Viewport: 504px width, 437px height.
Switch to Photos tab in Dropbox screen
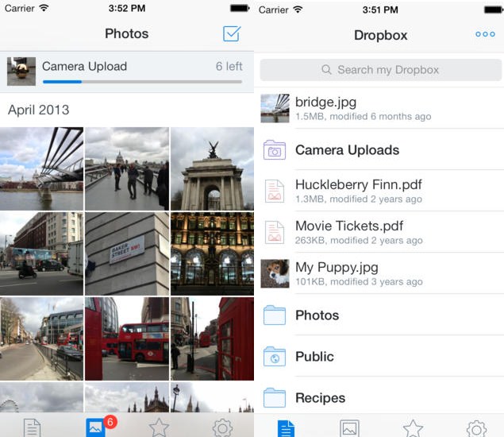[x=349, y=428]
